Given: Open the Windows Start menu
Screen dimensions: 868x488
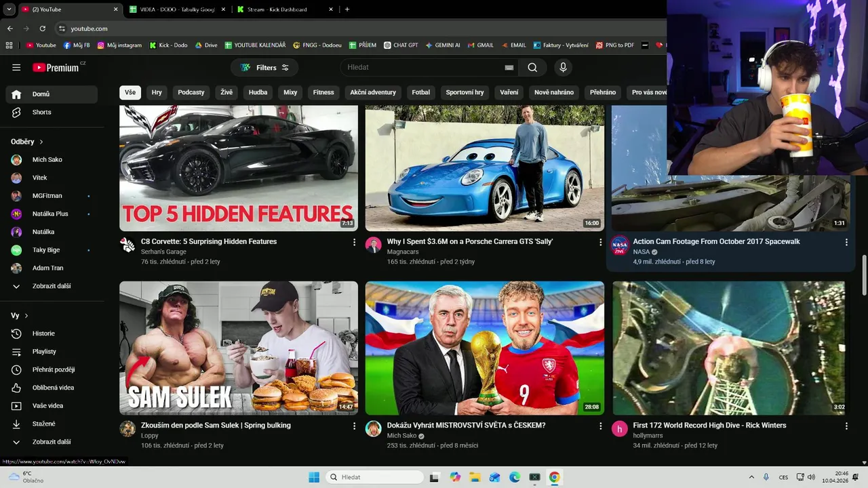Looking at the screenshot, I should [x=314, y=477].
